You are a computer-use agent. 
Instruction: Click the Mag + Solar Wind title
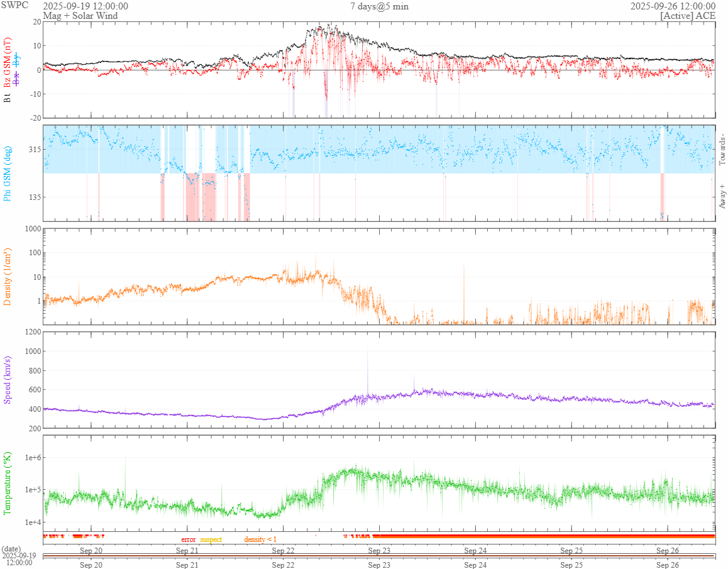click(80, 15)
